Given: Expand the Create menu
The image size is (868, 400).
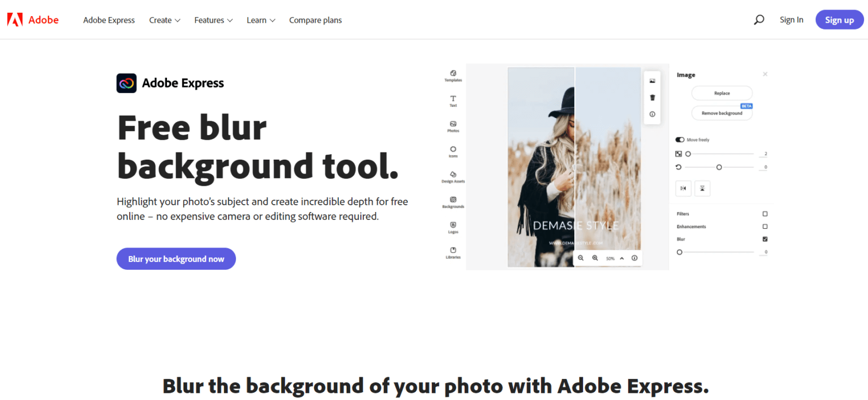Looking at the screenshot, I should coord(164,20).
